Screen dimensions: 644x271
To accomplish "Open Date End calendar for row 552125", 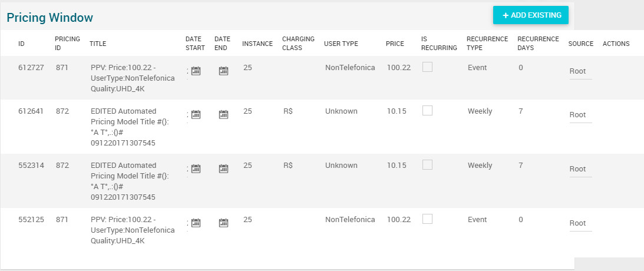I will pos(223,223).
